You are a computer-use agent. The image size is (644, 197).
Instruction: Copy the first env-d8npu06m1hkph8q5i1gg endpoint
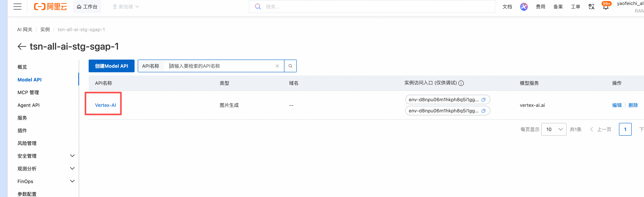484,100
